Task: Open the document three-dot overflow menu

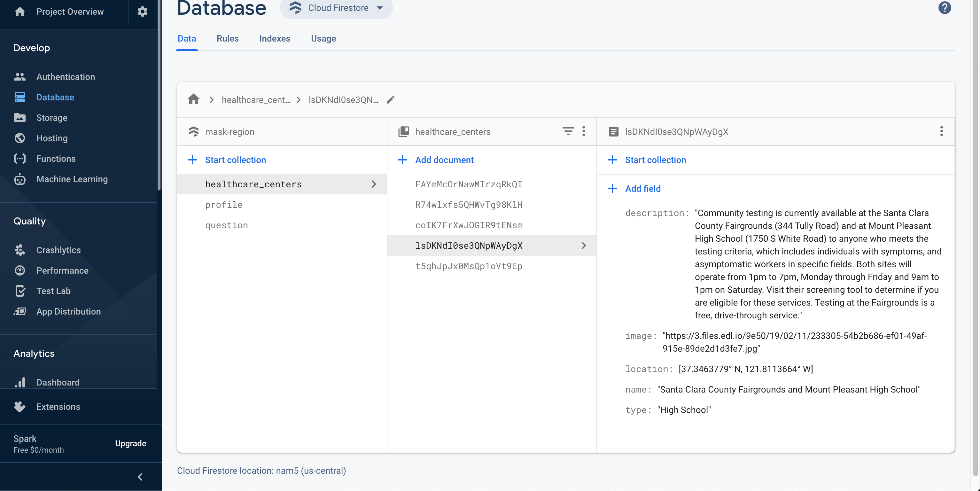Action: (x=941, y=132)
